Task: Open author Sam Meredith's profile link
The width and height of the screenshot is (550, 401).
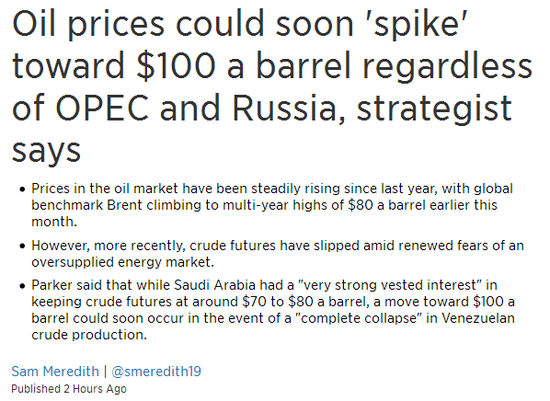Action: tap(55, 371)
